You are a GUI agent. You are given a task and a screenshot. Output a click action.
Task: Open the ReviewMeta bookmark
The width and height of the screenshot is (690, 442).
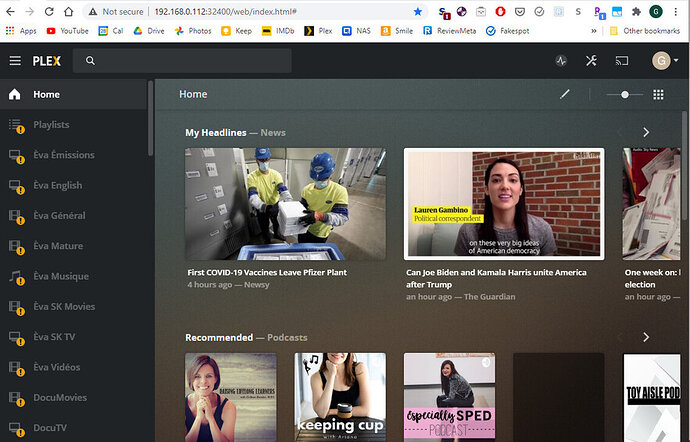tap(449, 31)
